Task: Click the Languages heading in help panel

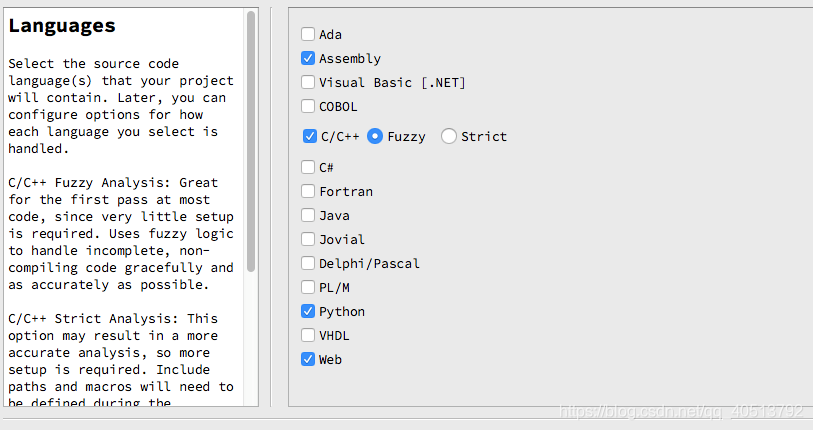Action: pyautogui.click(x=62, y=27)
